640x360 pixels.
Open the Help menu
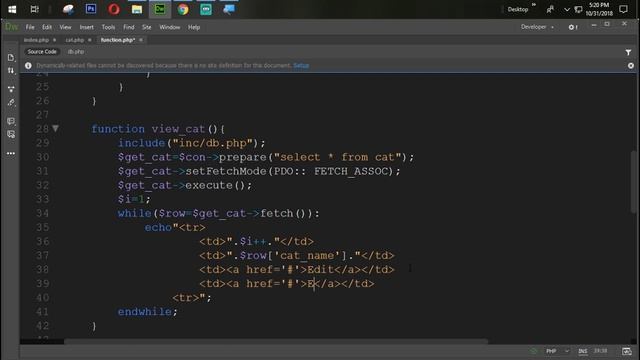click(194, 27)
